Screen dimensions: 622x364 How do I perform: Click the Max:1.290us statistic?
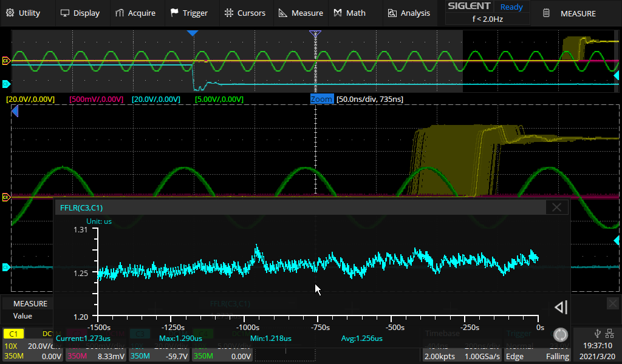[x=180, y=339]
